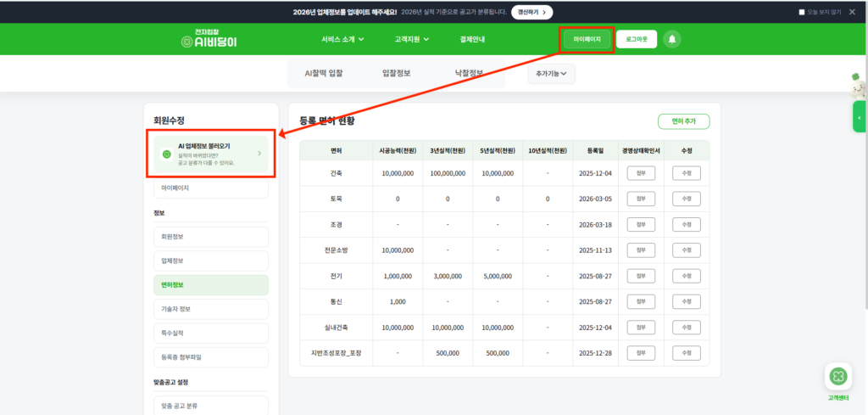
Task: Click the 로그아웃 button
Action: (x=637, y=39)
